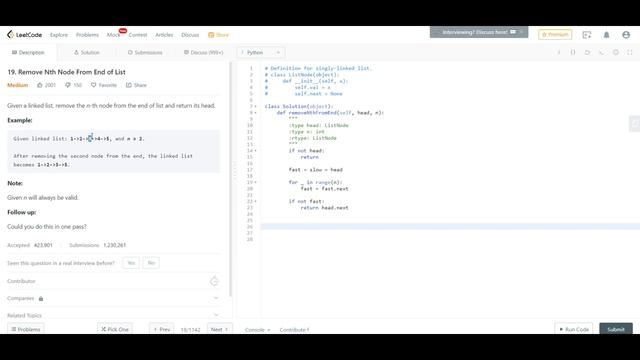
Task: Click the feedback tab on right edge
Action: click(635, 124)
